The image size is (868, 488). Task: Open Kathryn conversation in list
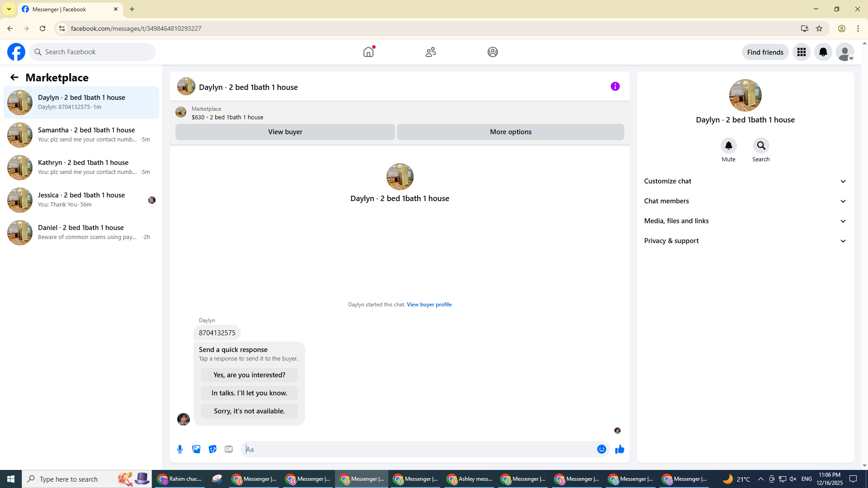81,168
